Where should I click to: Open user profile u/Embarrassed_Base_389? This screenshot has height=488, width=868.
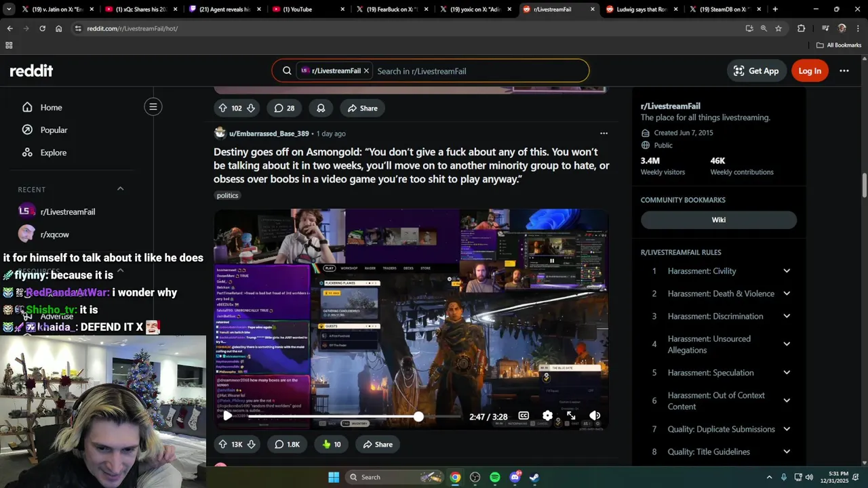click(269, 134)
